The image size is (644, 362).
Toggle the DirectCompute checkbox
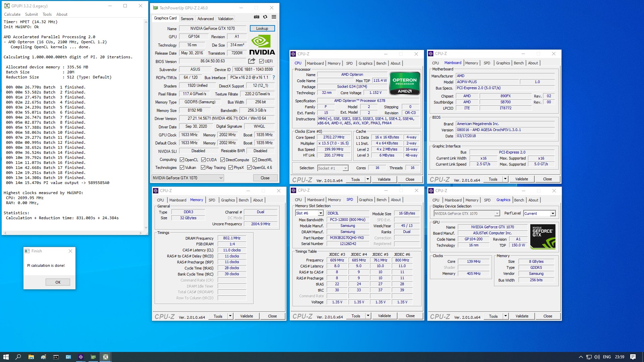(x=222, y=160)
